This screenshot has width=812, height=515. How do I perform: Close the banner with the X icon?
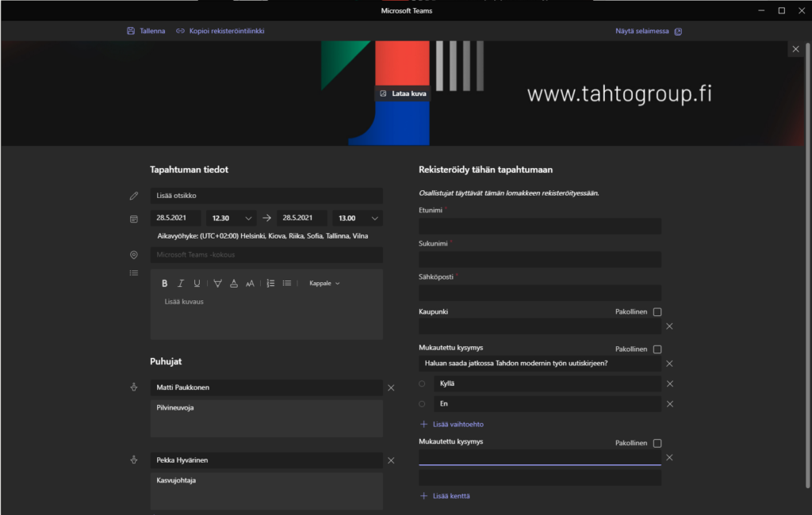pos(795,49)
